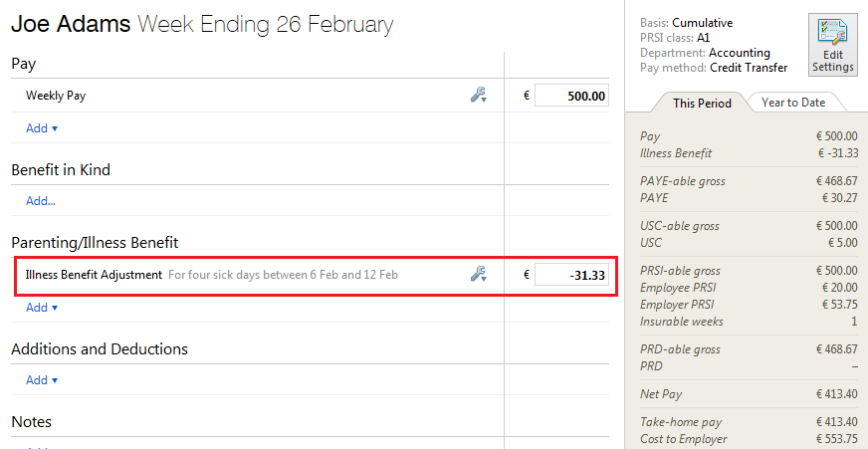
Task: Expand the Add dropdown under Additions and Deductions
Action: pos(42,379)
